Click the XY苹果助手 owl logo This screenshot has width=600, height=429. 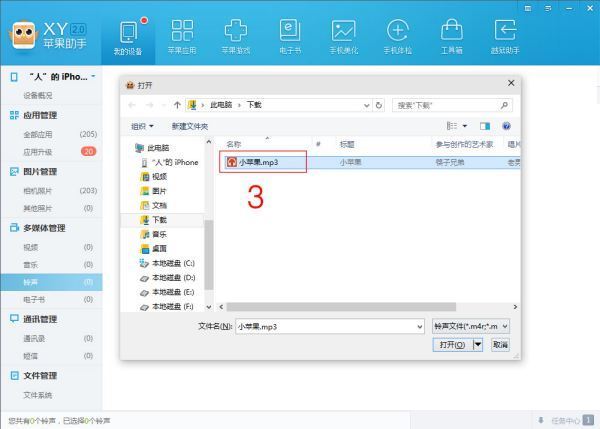tap(24, 35)
